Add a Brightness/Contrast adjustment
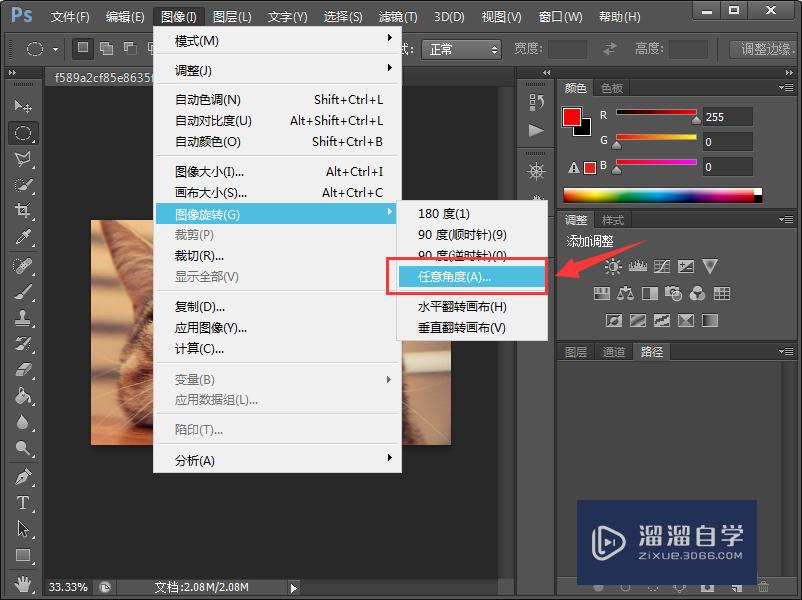This screenshot has width=802, height=600. [612, 265]
